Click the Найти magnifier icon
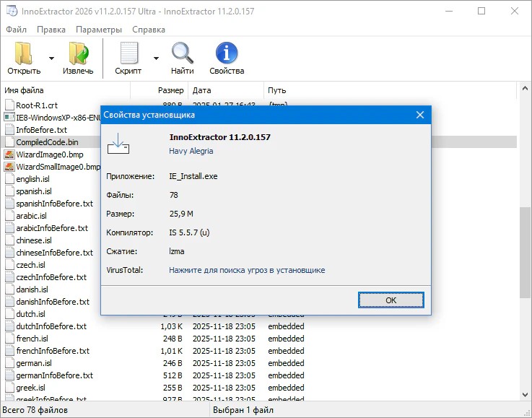This screenshot has height=418, width=532. click(182, 53)
